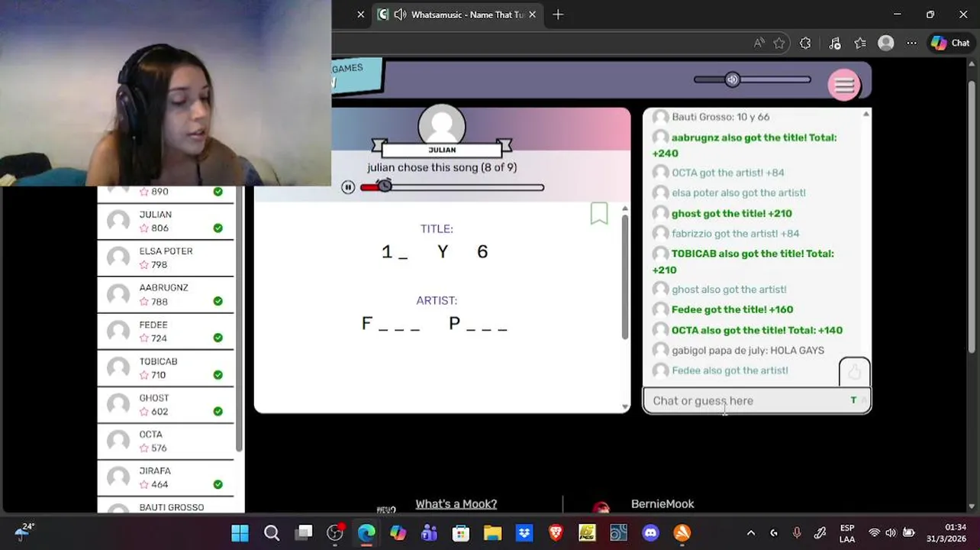Image resolution: width=980 pixels, height=550 pixels.
Task: Open the 'What's a Mook?' link
Action: coord(456,504)
